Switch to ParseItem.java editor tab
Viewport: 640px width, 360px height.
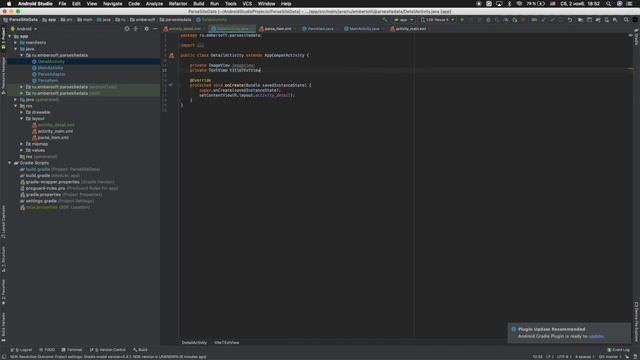(x=320, y=29)
